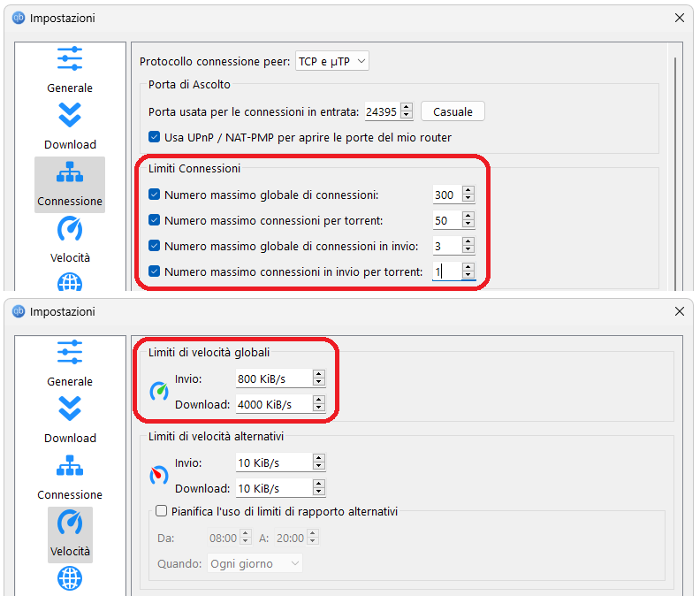
Task: Click the Da time field 08:00
Action: (x=224, y=538)
